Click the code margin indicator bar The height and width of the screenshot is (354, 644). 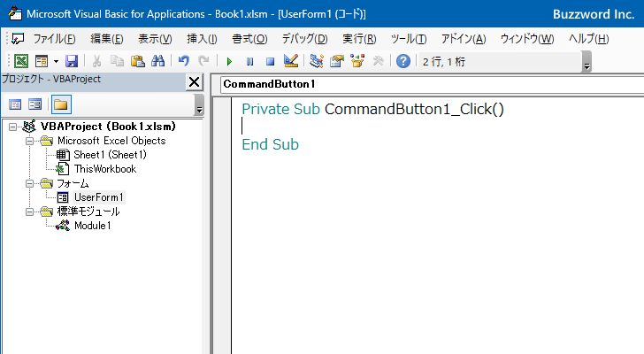(222, 225)
